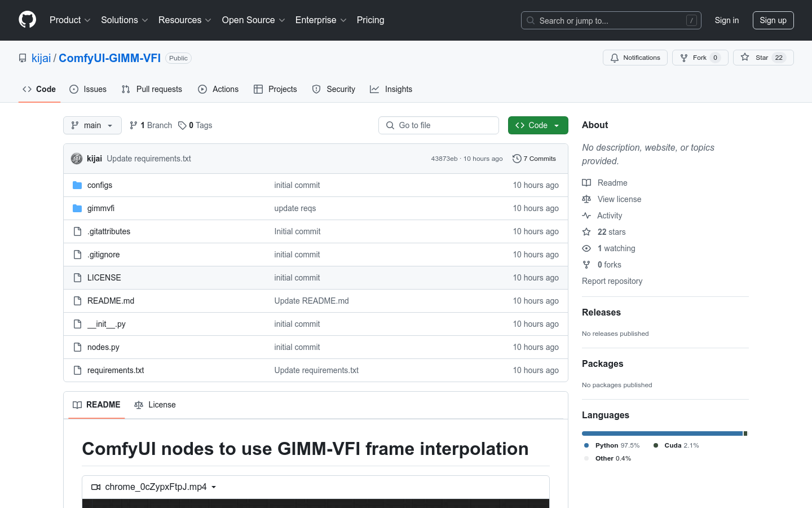The height and width of the screenshot is (508, 812).
Task: Click the video camera icon for chrome_0cZypxFtpJ.mp4
Action: point(96,487)
